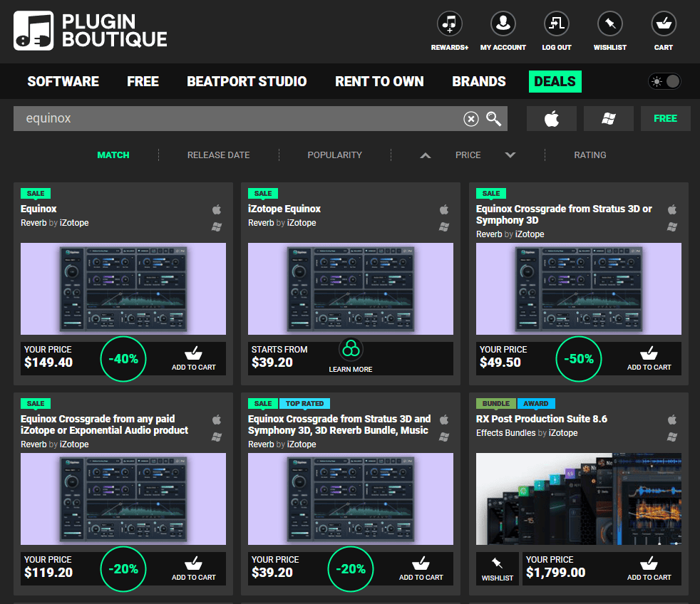Sort results by Match
Image resolution: width=700 pixels, height=604 pixels.
point(113,155)
